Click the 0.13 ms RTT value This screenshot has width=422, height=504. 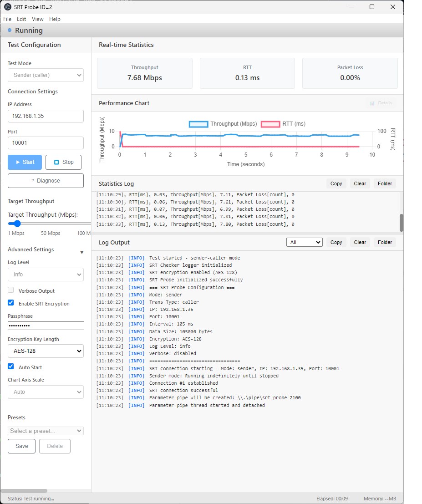click(x=247, y=78)
